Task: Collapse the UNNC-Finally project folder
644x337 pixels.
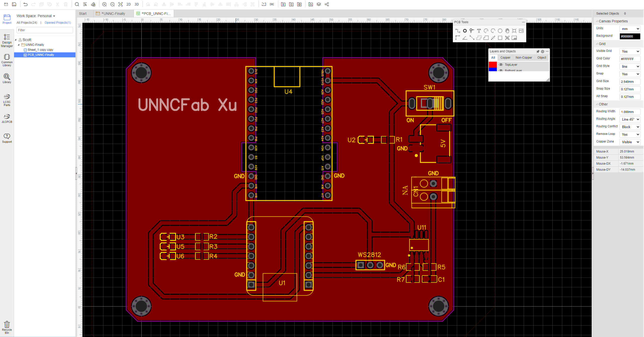Action: [19, 45]
